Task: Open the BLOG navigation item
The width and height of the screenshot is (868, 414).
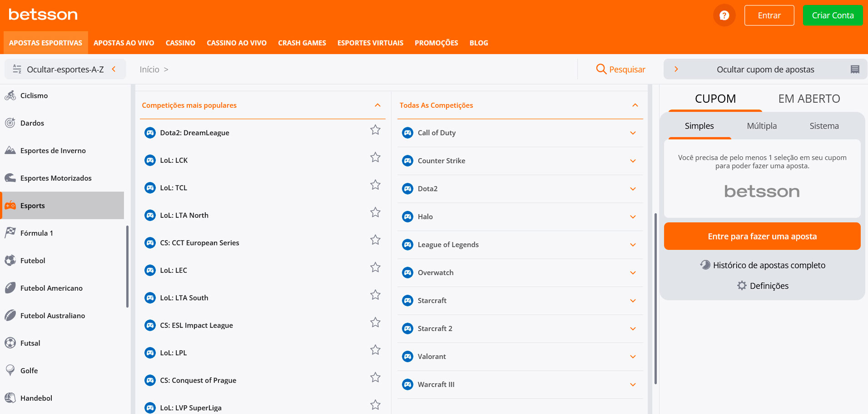Action: (479, 43)
